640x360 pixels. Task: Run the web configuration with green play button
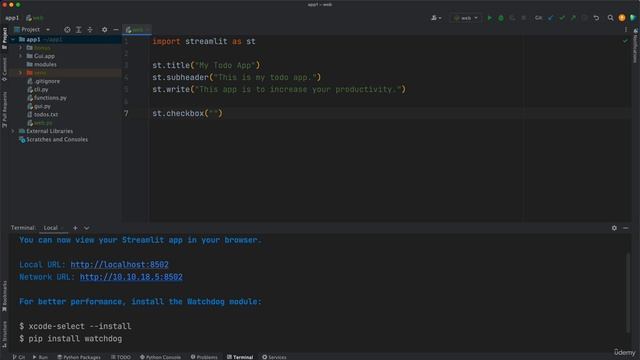489,18
